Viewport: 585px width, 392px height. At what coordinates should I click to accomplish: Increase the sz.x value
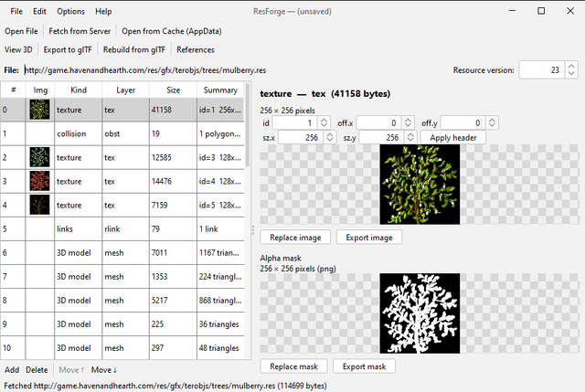[x=330, y=134]
